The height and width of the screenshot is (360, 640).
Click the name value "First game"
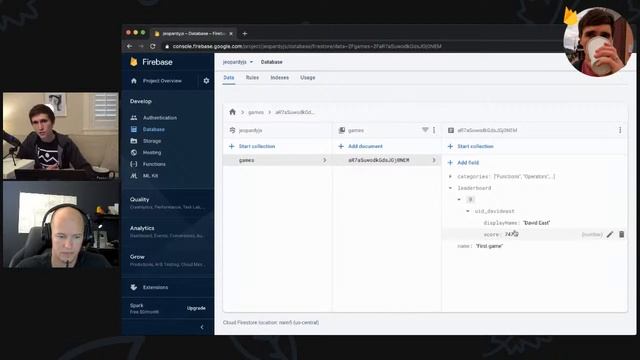(x=489, y=246)
